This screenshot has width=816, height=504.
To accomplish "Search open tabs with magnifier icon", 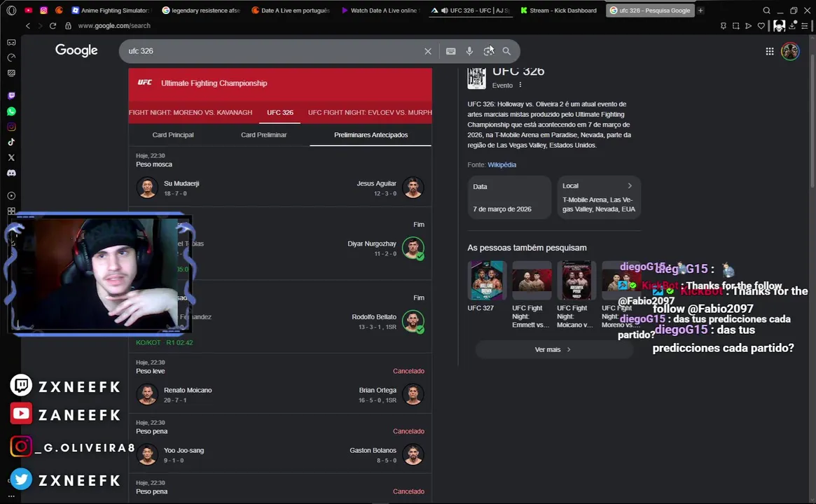I will pyautogui.click(x=766, y=10).
